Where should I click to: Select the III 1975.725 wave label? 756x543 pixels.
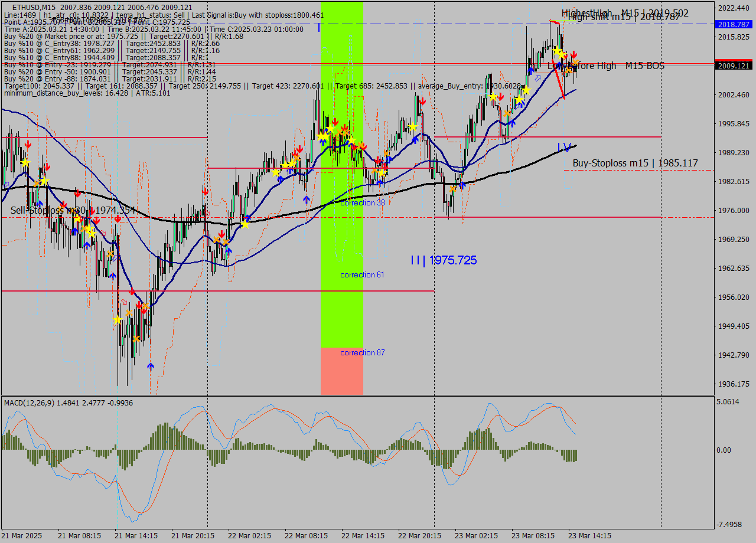(444, 260)
